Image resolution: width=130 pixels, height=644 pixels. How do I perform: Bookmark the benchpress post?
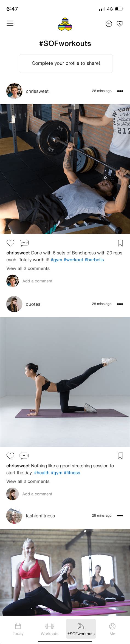point(120,243)
